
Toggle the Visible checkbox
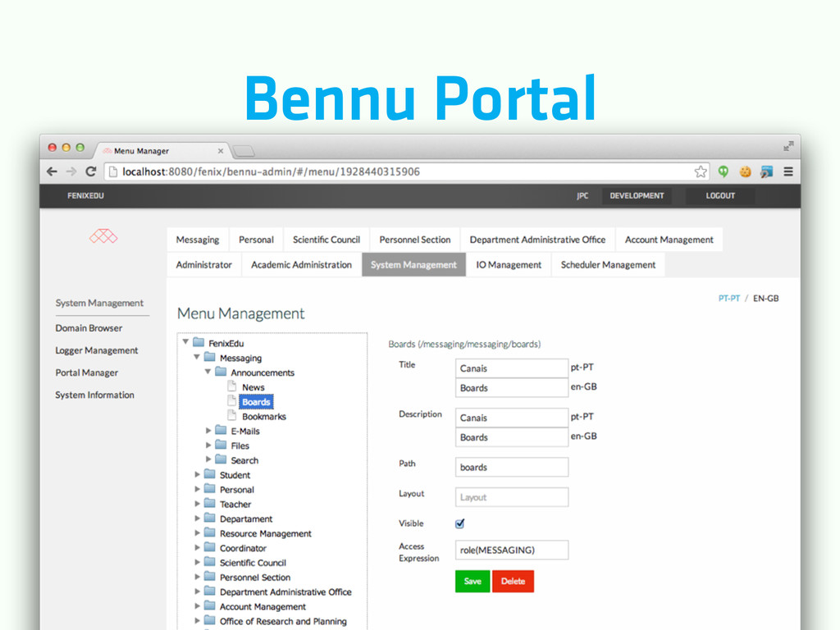(x=459, y=523)
